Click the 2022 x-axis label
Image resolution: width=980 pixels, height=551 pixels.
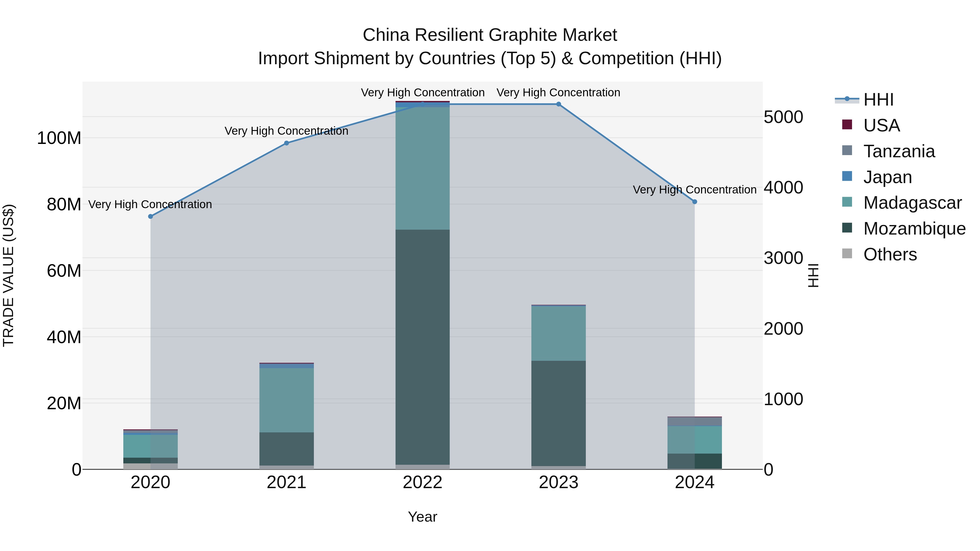423,482
